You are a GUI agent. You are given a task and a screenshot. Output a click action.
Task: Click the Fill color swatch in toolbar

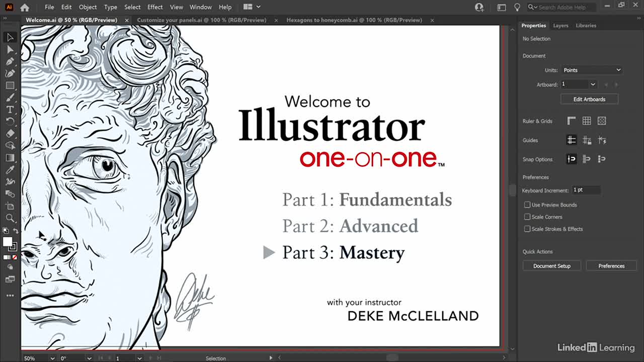point(7,242)
